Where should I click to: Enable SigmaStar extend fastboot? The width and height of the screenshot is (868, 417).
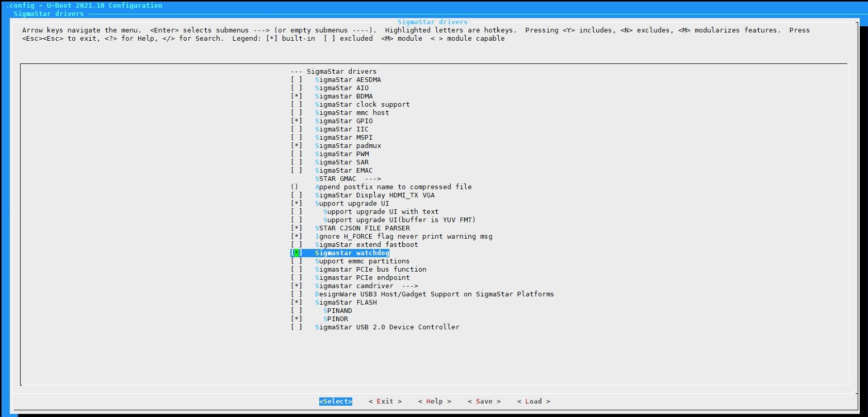tap(354, 245)
